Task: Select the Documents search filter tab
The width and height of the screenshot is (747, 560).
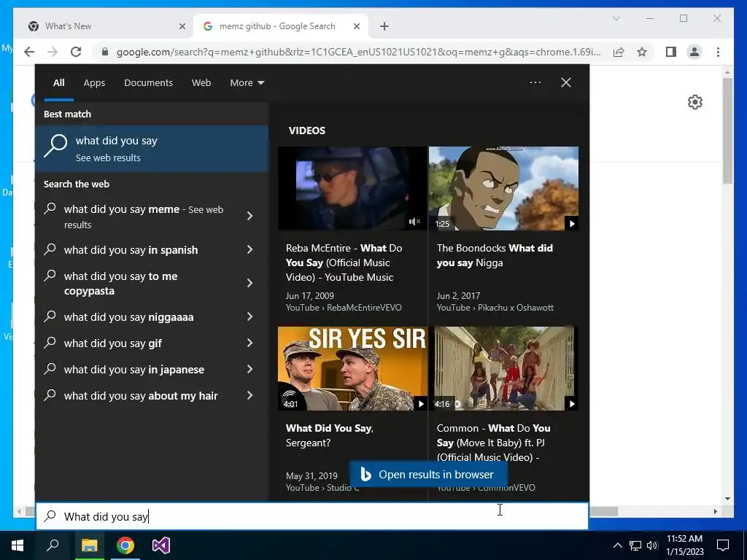Action: pos(148,83)
